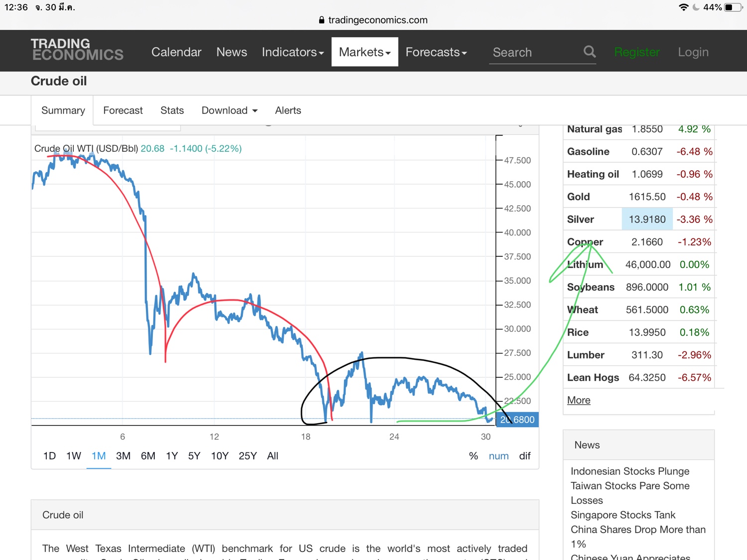
Task: Open the Heating oil commodity link
Action: click(x=593, y=174)
